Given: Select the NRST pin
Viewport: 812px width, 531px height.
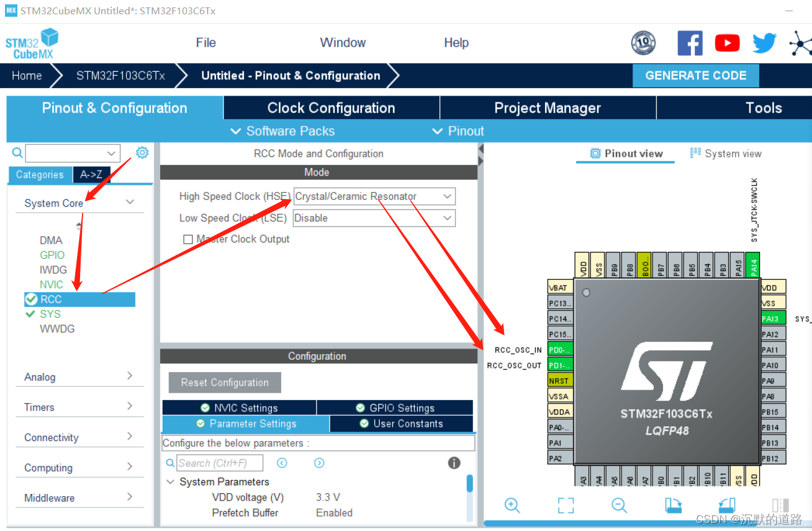Looking at the screenshot, I should tap(560, 380).
